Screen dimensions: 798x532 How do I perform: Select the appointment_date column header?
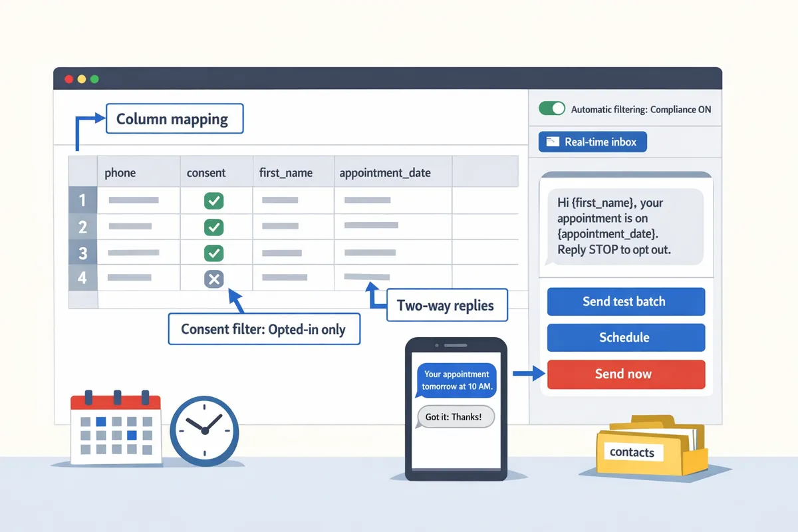point(393,172)
